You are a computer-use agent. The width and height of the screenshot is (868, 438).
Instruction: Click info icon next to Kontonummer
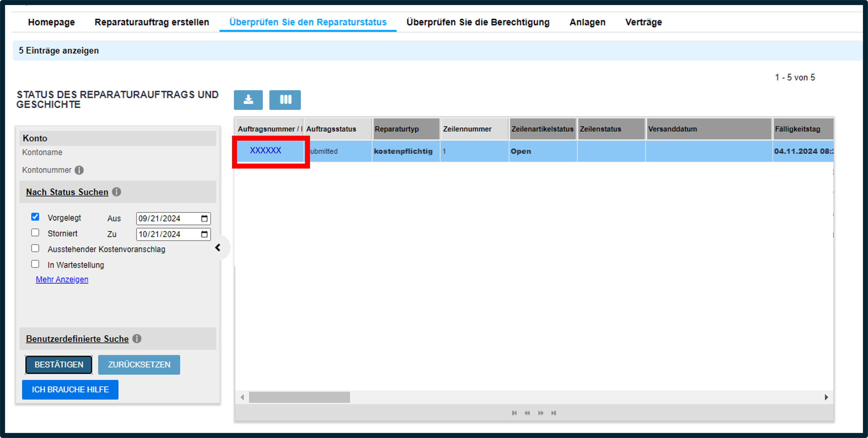pyautogui.click(x=79, y=170)
